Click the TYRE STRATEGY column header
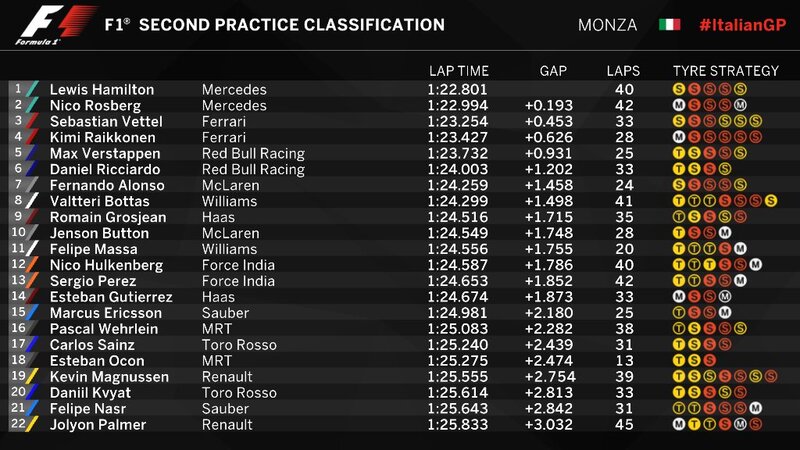Image resolution: width=800 pixels, height=450 pixels. (x=725, y=71)
